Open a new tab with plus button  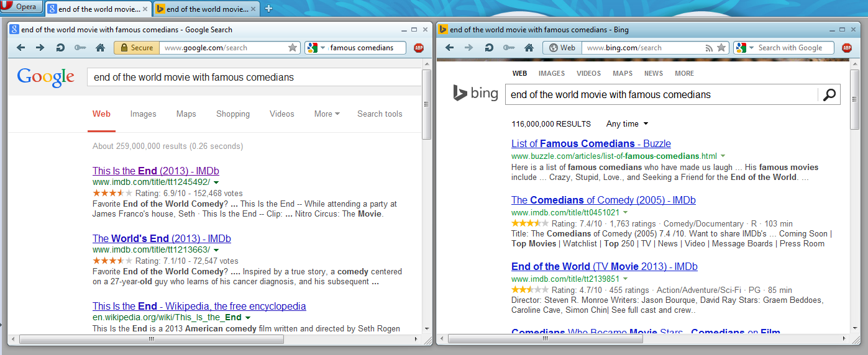[x=268, y=9]
